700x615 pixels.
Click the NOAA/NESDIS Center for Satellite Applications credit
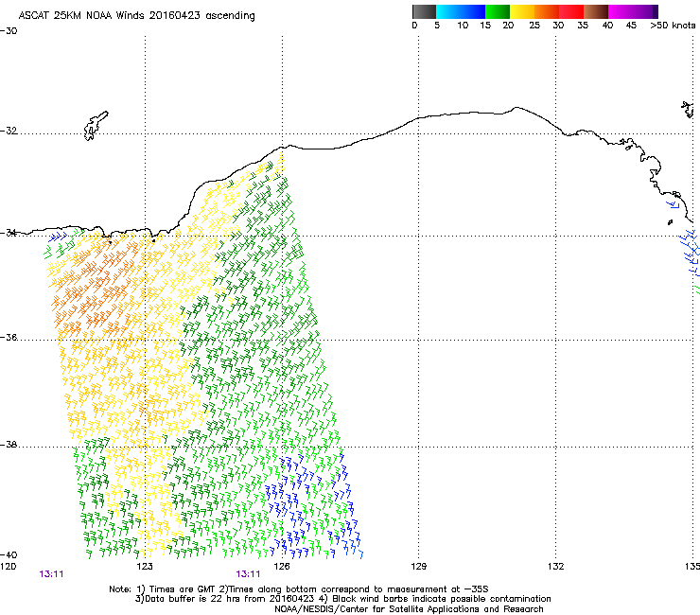click(x=409, y=609)
